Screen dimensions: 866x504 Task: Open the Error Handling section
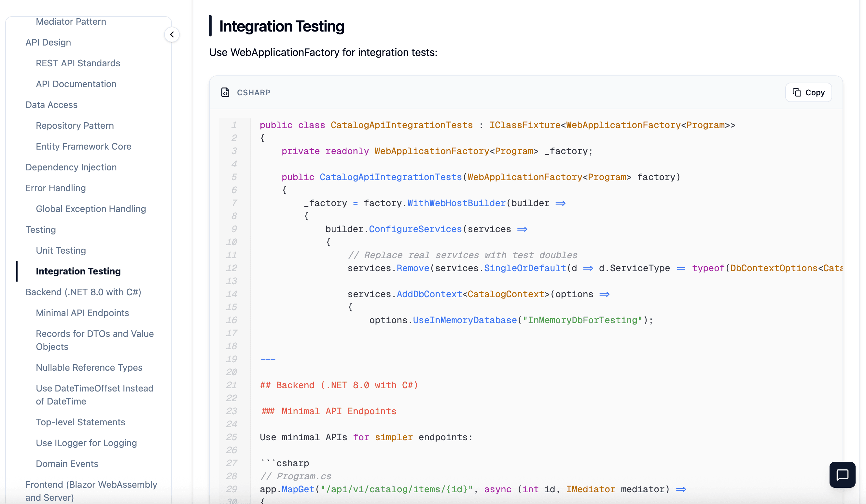point(55,188)
